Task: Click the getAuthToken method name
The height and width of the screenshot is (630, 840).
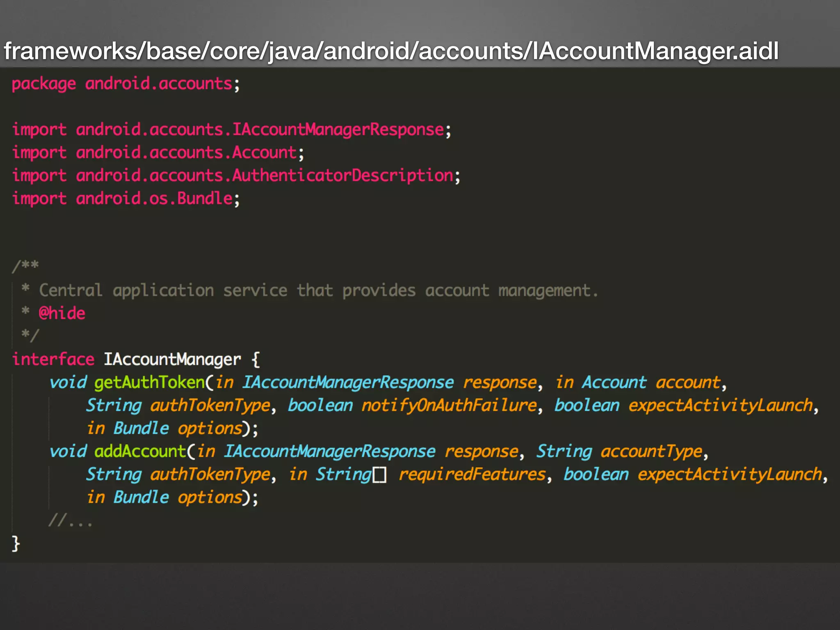Action: coord(149,383)
